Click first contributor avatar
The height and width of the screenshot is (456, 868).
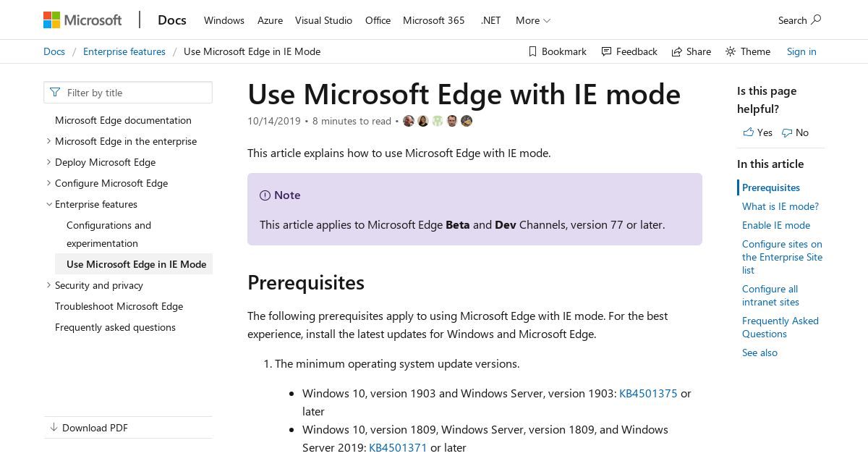click(409, 121)
